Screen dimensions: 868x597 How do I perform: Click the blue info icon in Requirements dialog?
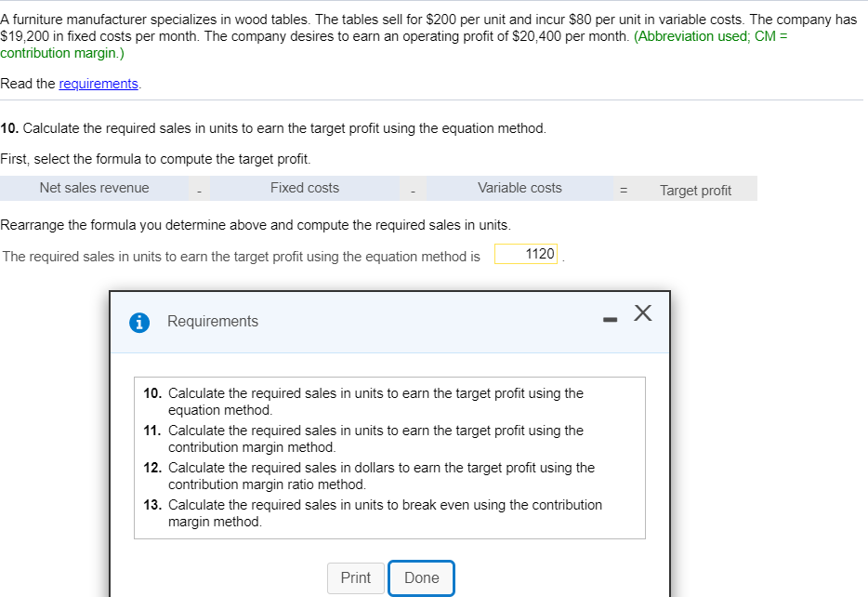click(x=139, y=322)
